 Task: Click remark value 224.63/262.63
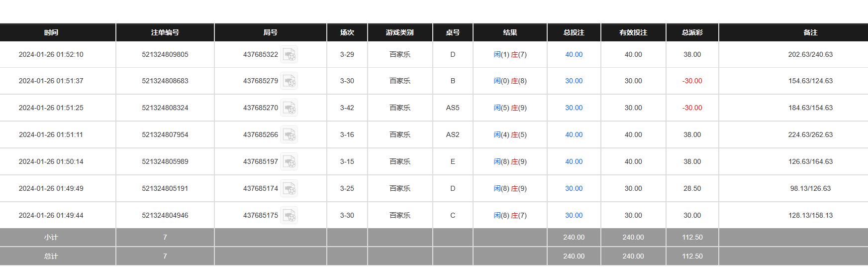(x=810, y=135)
